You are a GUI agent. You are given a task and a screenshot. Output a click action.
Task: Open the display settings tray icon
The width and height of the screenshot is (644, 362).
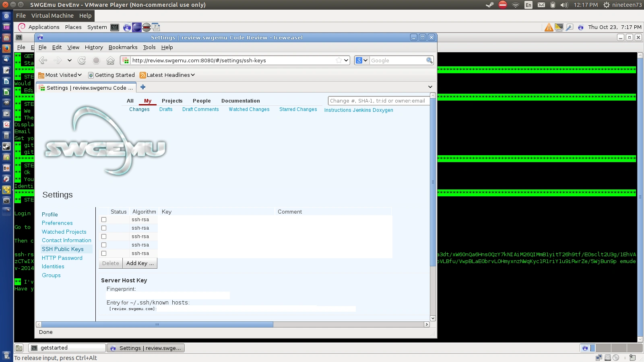tap(559, 27)
